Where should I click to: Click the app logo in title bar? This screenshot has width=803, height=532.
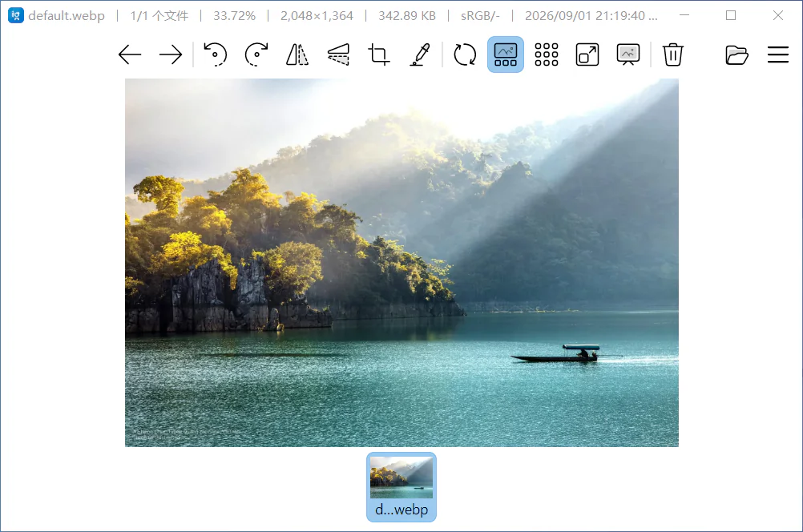coord(16,16)
